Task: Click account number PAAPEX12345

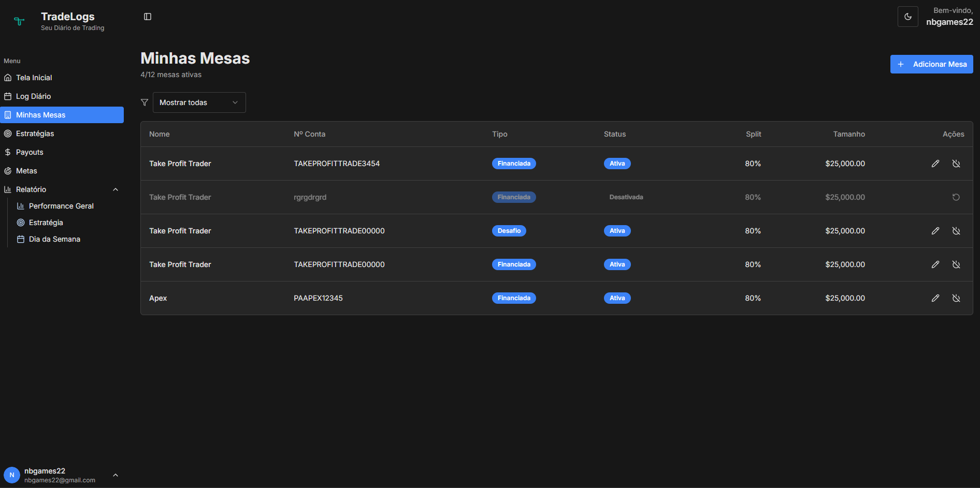Action: click(318, 298)
